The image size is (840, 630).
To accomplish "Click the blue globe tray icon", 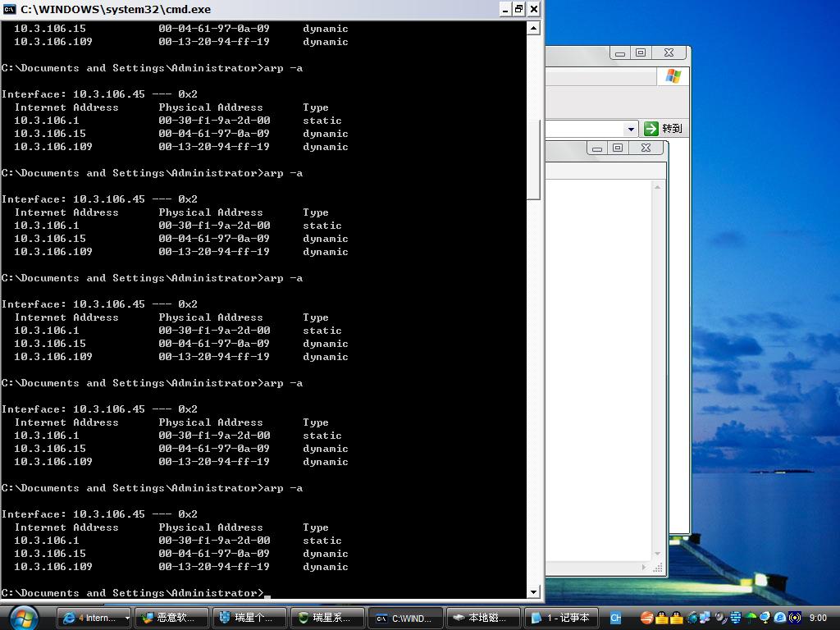I will (x=765, y=619).
